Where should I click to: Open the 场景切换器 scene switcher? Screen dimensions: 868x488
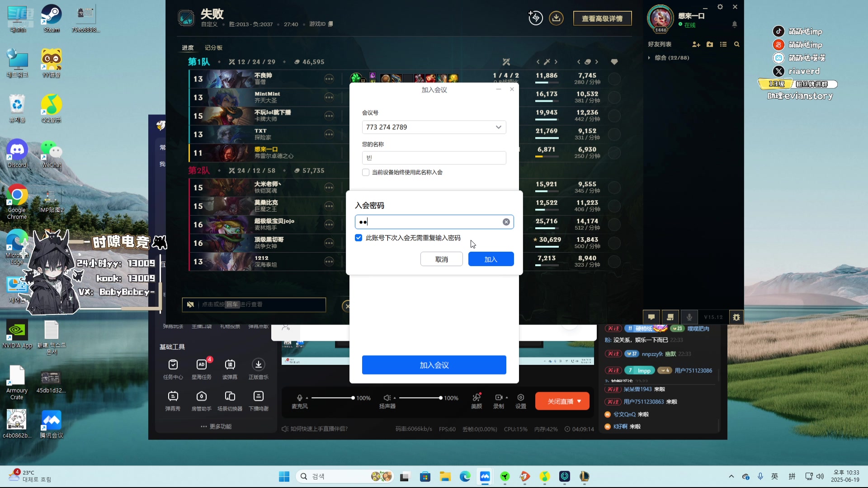230,400
